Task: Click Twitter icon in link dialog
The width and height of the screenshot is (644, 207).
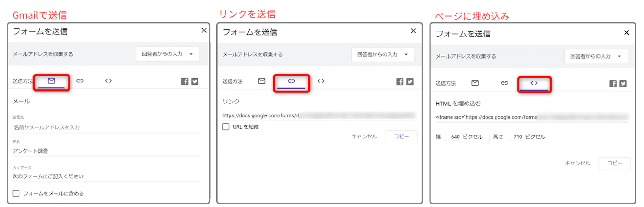Action: point(410,82)
